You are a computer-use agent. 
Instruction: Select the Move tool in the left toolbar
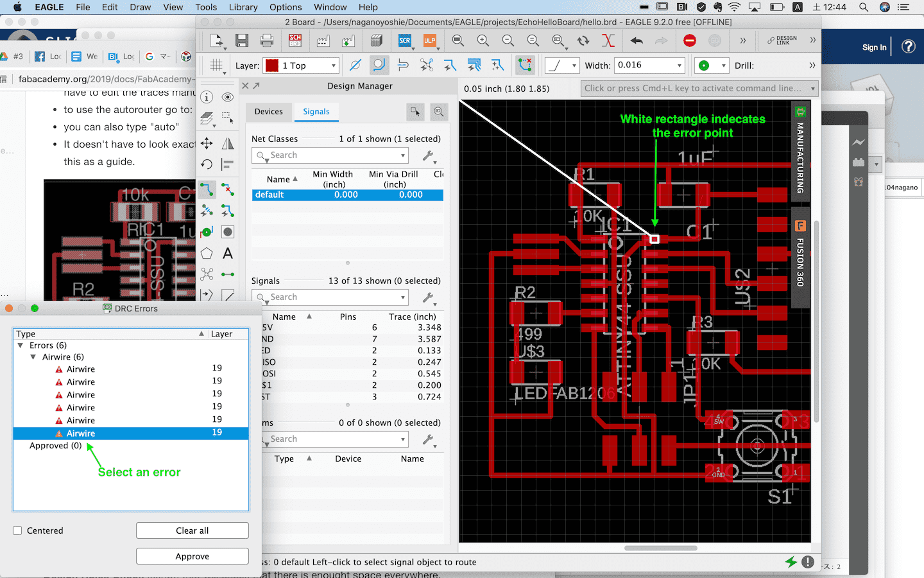coord(207,143)
